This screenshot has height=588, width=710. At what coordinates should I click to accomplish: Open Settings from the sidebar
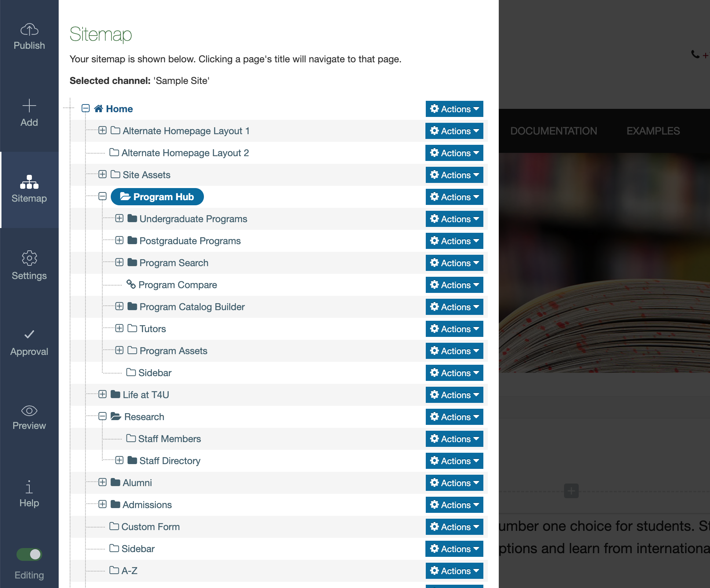tap(29, 258)
